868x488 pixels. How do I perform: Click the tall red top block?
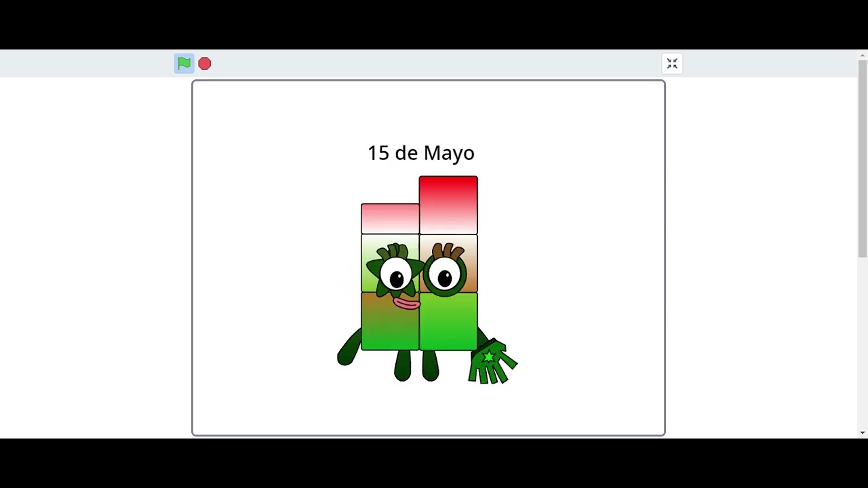coord(448,205)
